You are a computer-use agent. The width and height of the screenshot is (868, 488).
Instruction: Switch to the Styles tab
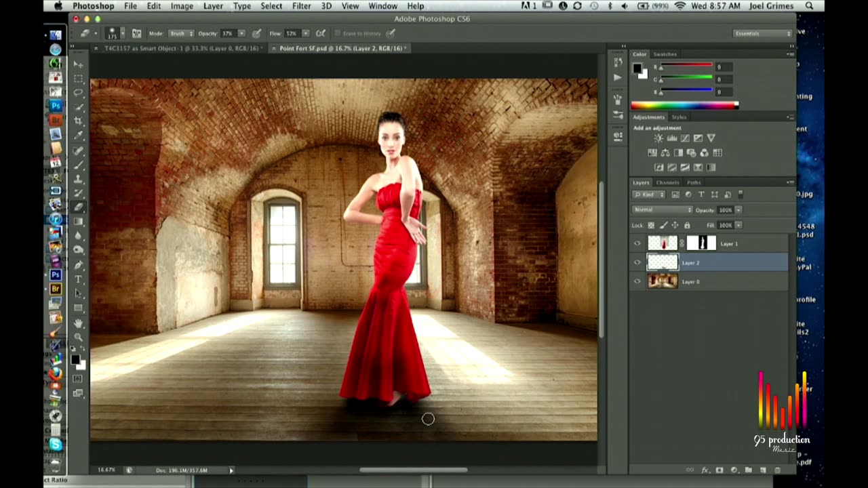pos(679,117)
